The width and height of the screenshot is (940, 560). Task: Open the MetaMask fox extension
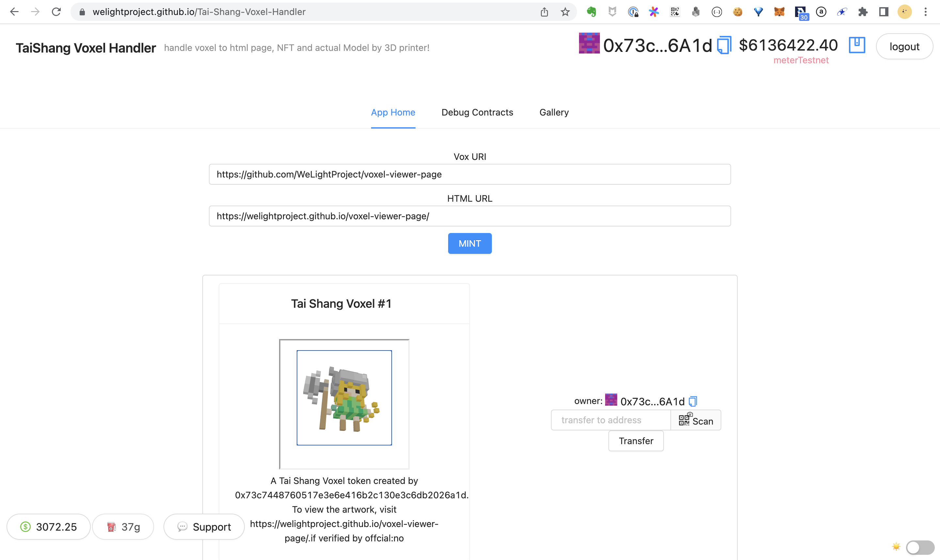click(779, 12)
